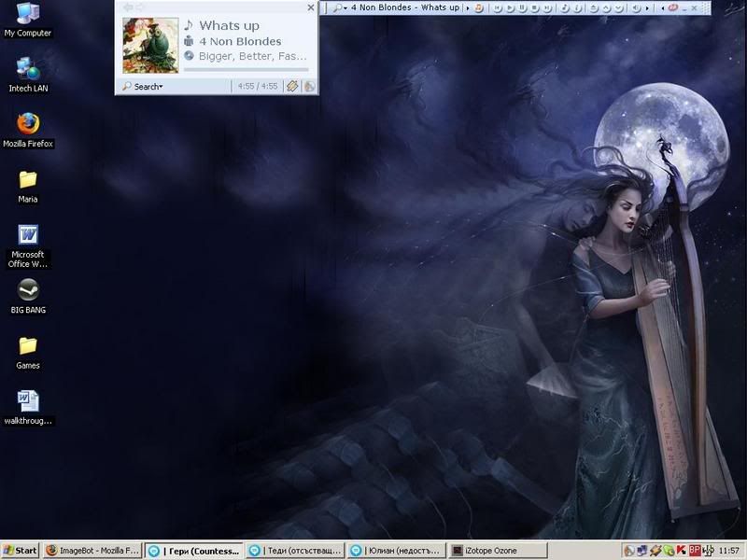
Task: Click the red badge icon in toolbar
Action: coord(673,7)
